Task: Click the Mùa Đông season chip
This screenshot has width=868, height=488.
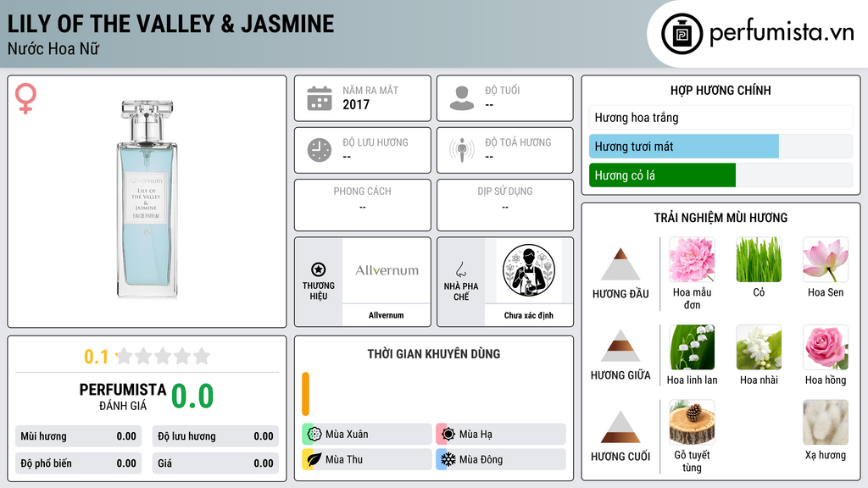Action: click(x=501, y=459)
